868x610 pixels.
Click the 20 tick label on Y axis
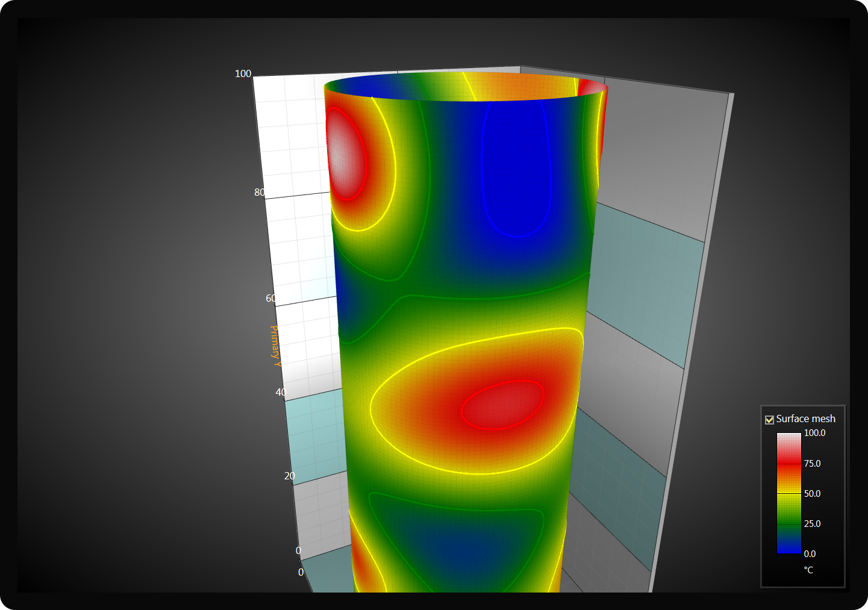tap(290, 476)
